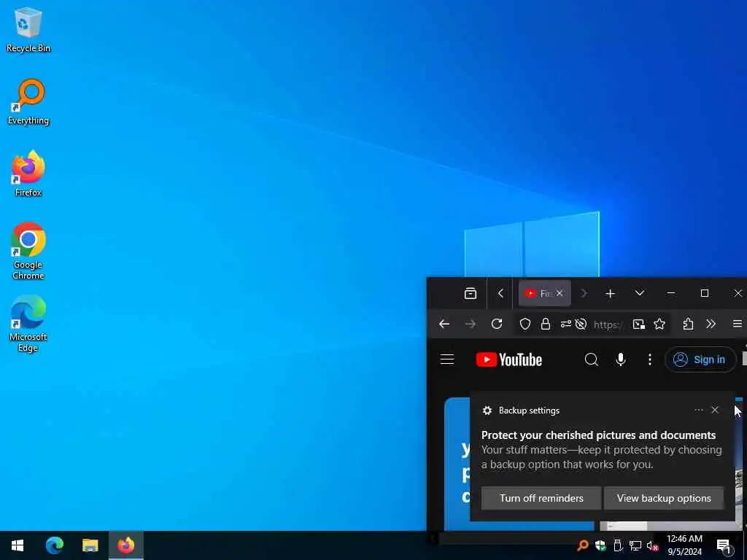Open site permissions icon in address bar

[x=565, y=324]
